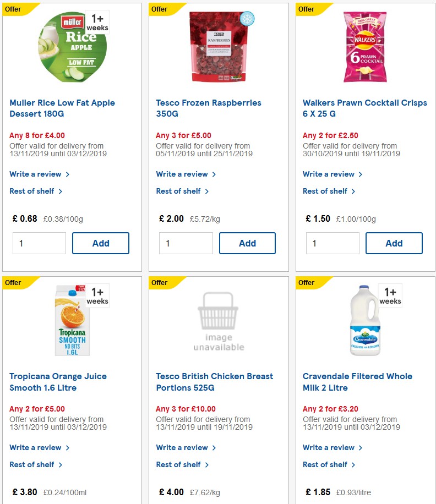Open the Muller Rice product page
Screen dimensions: 436x504
click(62, 108)
